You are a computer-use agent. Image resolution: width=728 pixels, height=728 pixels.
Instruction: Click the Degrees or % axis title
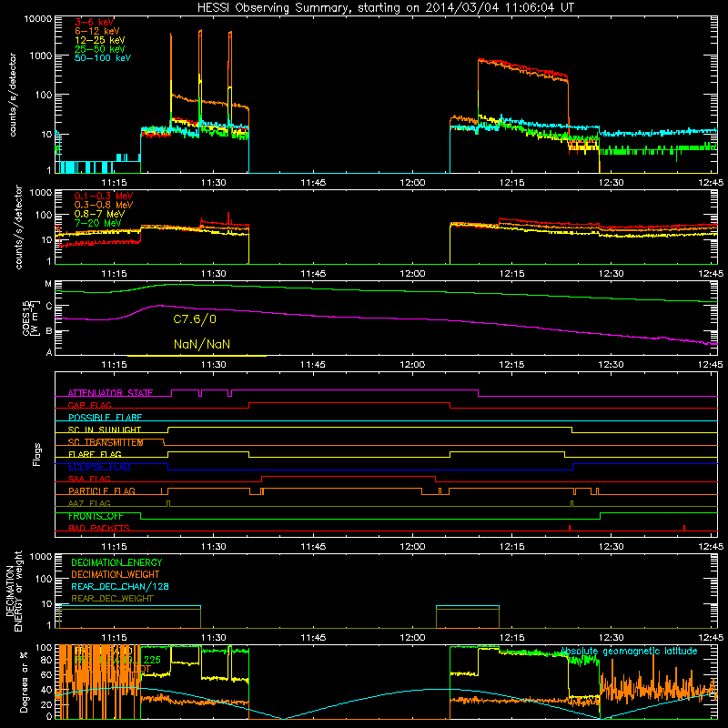click(x=24, y=682)
